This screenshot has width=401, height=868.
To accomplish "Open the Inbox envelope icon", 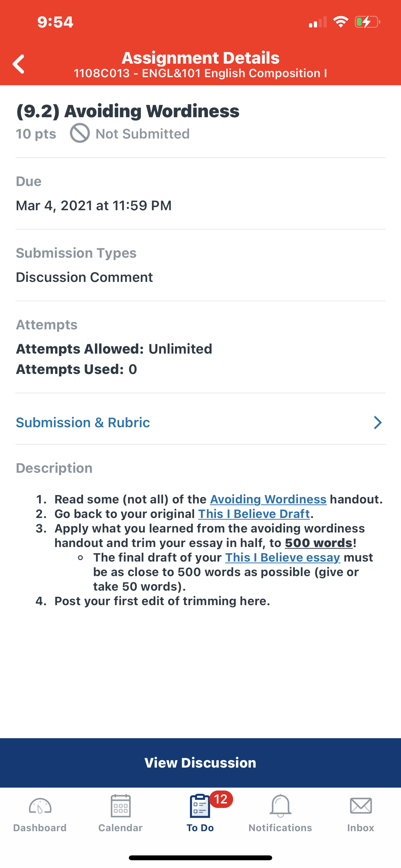I will click(x=361, y=806).
